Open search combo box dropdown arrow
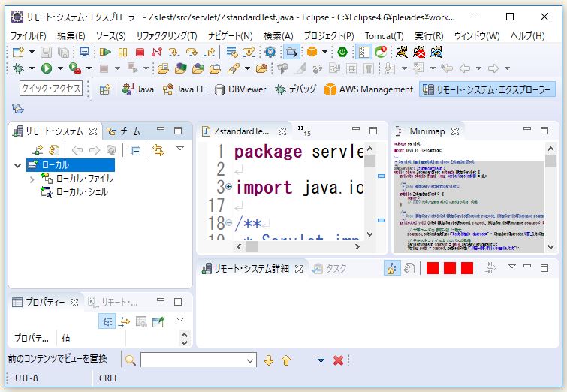567x392 pixels. [250, 361]
